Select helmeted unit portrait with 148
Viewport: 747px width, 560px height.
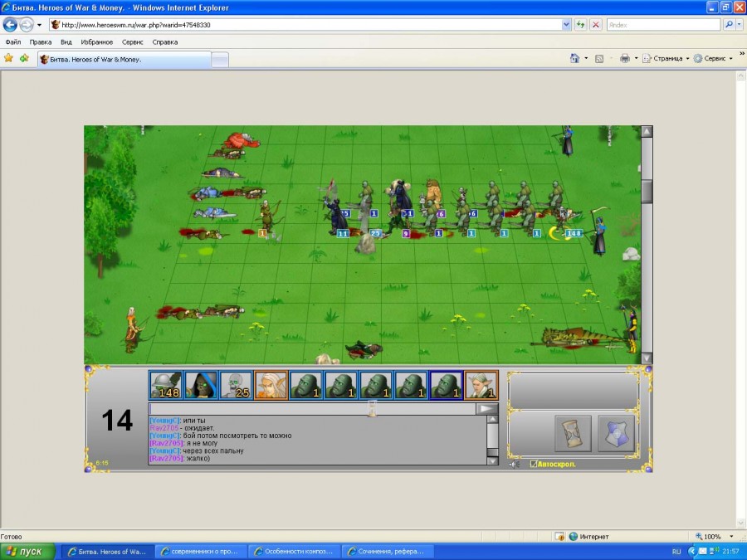(x=166, y=385)
